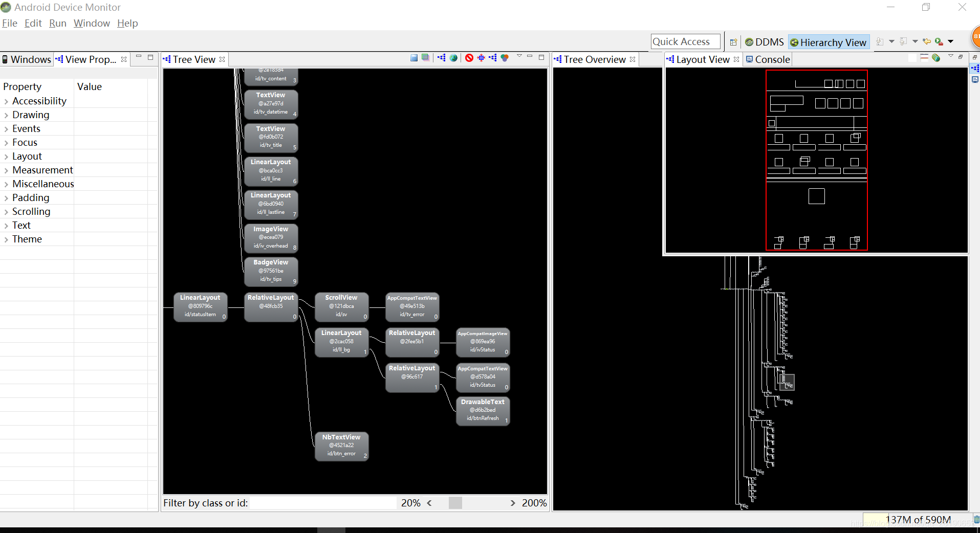Click the save-as-PNG disk icon in Tree View
The image size is (980, 533).
[414, 58]
